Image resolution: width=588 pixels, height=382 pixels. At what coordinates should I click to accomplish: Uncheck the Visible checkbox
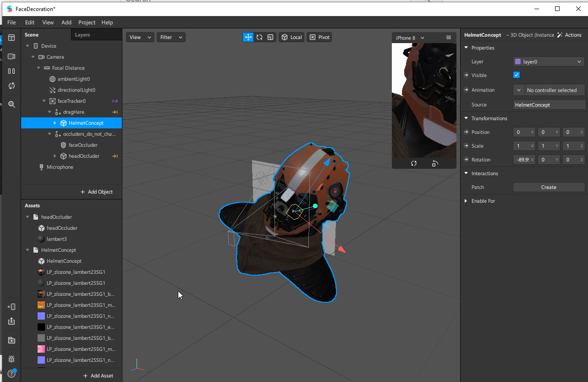517,75
